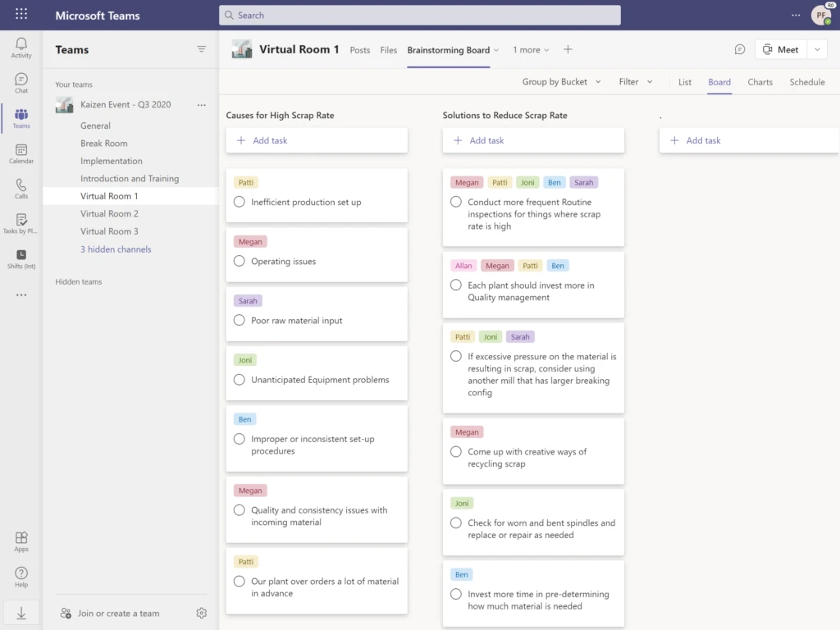Screen dimensions: 840x630
Task: Open the Group by Bucket dropdown
Action: click(561, 82)
